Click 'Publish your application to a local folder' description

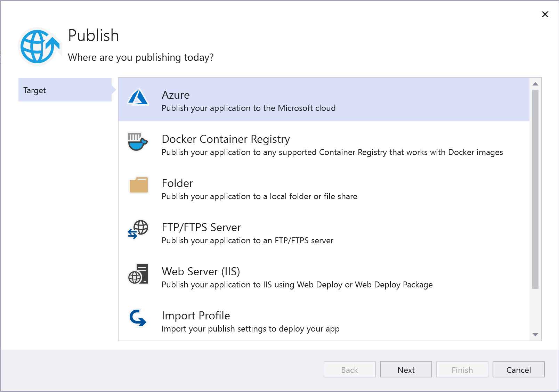tap(259, 196)
